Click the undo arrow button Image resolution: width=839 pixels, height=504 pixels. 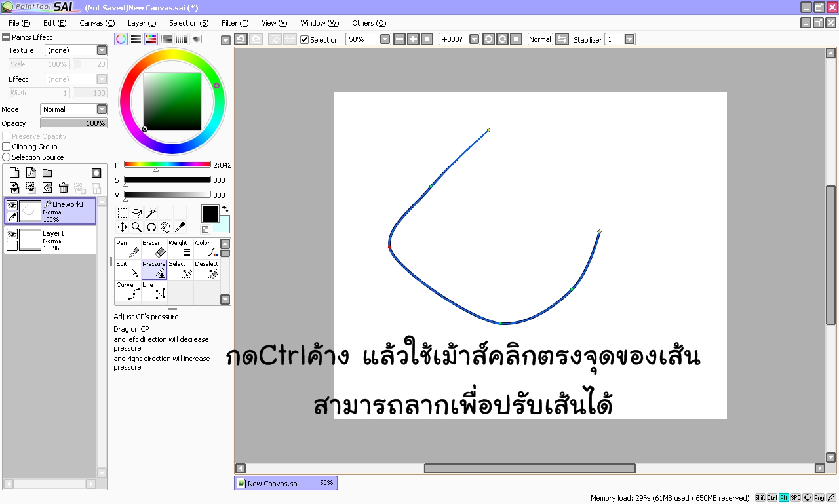tap(241, 39)
